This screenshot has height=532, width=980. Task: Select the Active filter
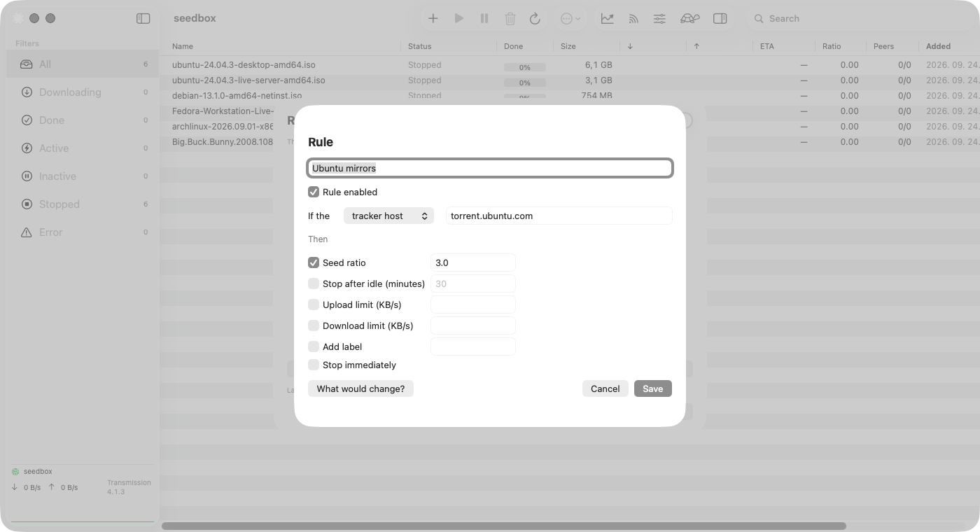pos(83,148)
